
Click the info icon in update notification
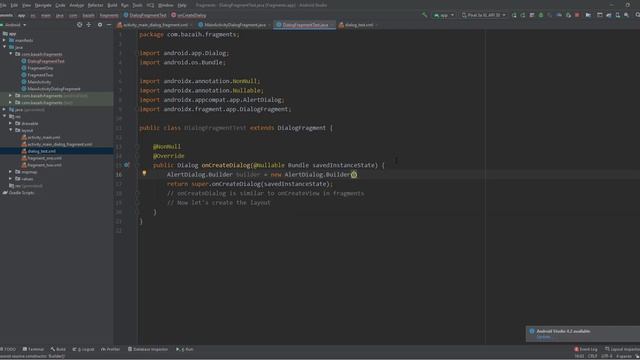pos(532,331)
